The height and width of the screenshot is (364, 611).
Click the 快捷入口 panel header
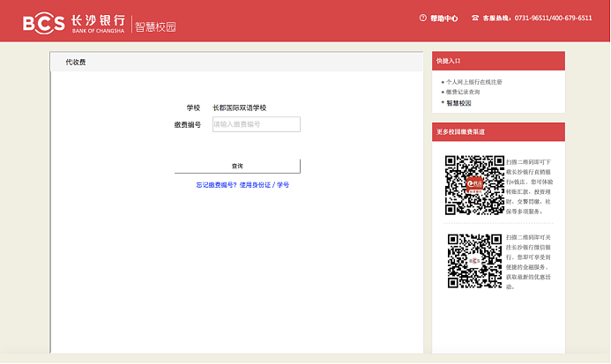[x=498, y=61]
